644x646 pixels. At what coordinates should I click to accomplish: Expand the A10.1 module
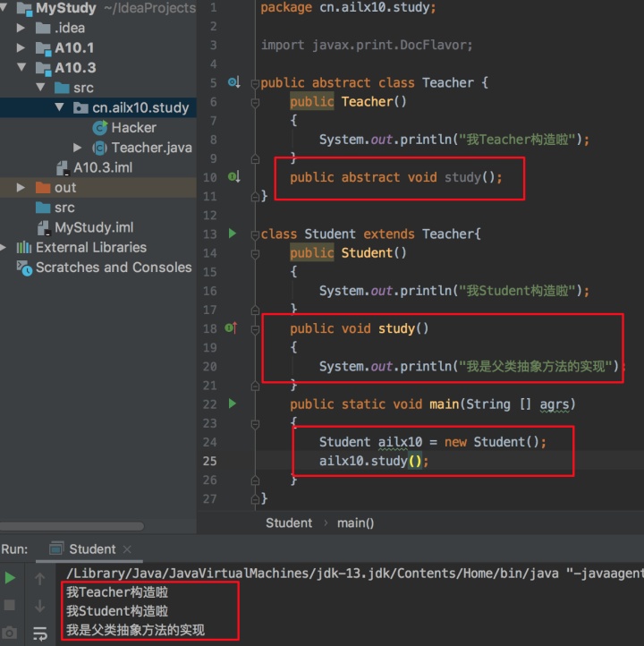coord(21,47)
